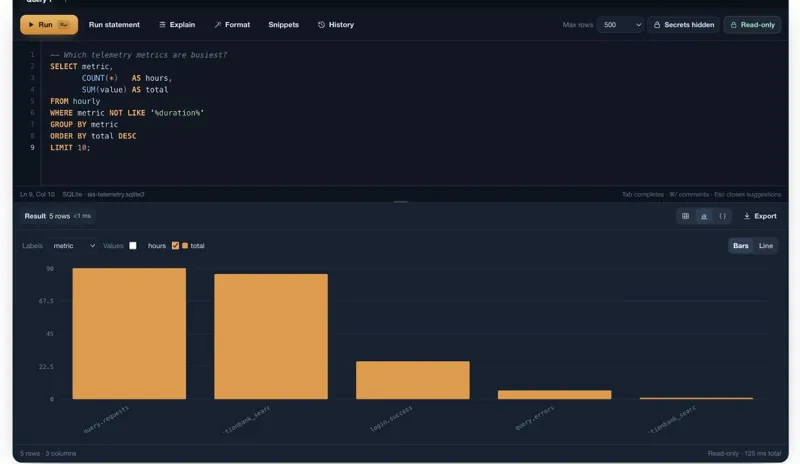Screen dimensions: 800x464
Task: Open the Labels metric dropdown
Action: point(73,246)
